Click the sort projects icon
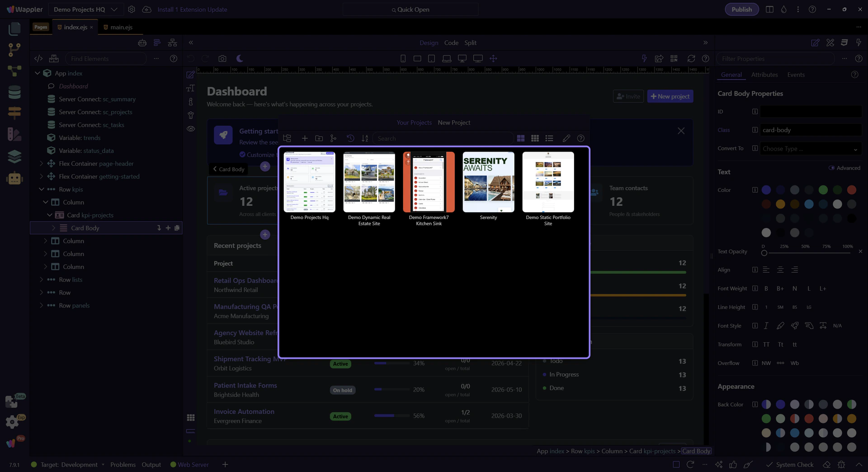The image size is (868, 472). point(365,138)
